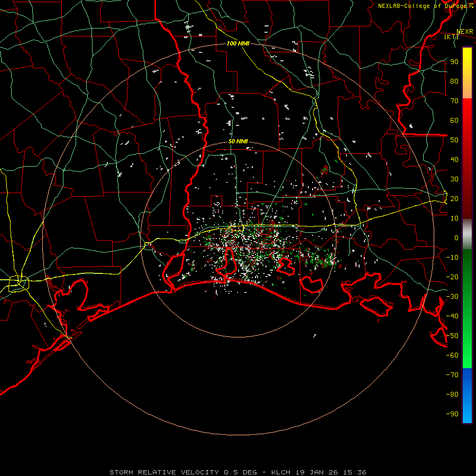Click the 70 value on velocity scale
The width and height of the screenshot is (476, 476).
point(454,101)
